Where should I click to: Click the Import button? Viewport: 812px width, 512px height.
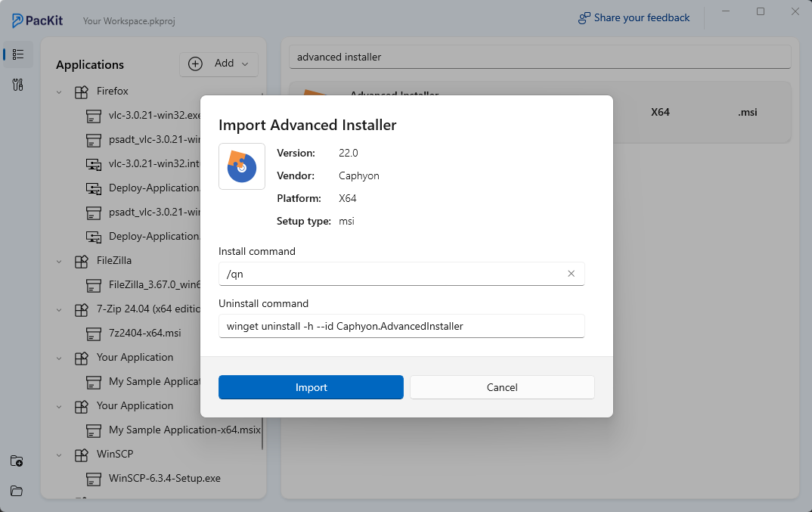[311, 387]
